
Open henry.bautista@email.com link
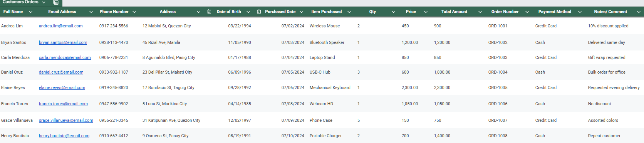64,136
